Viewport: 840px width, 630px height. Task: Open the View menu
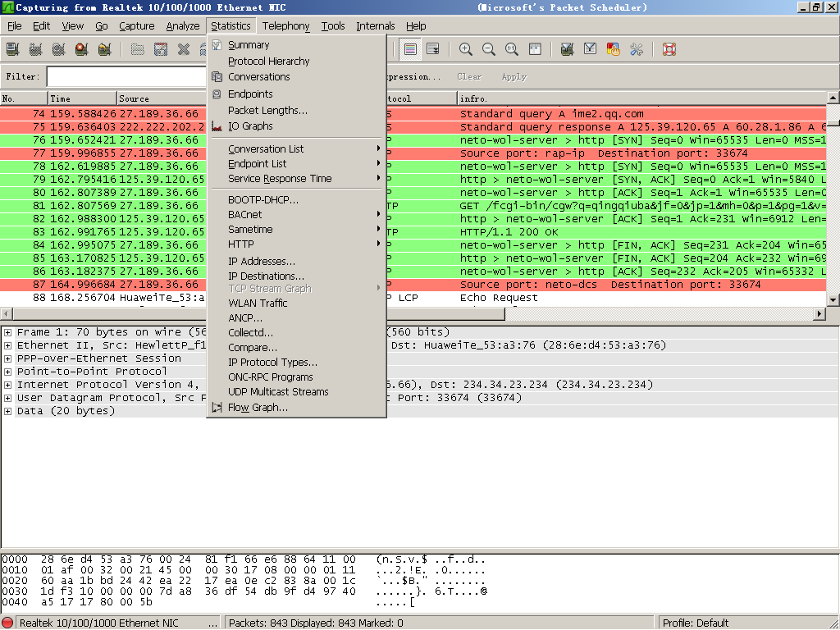pyautogui.click(x=72, y=25)
